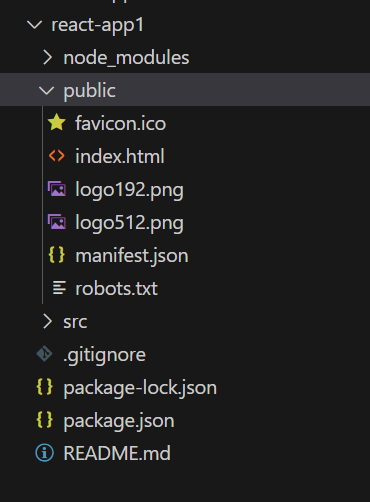Collapse the public folder chevron
This screenshot has width=370, height=502.
pyautogui.click(x=46, y=90)
